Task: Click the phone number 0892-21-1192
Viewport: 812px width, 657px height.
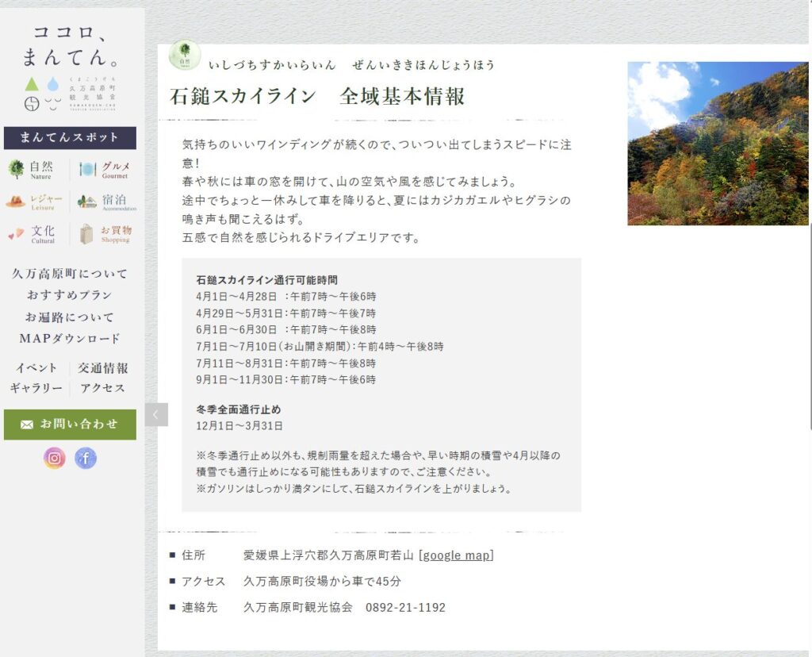Action: [x=405, y=607]
